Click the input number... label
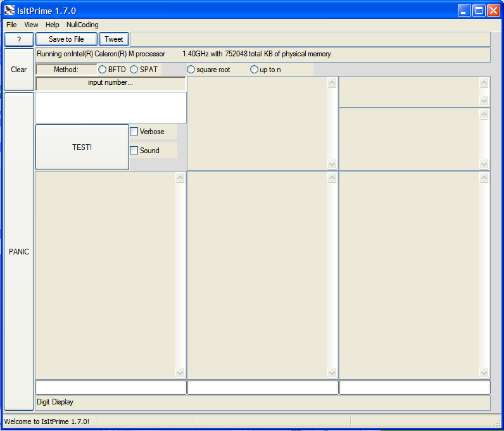Viewport: 504px width, 431px height. [x=111, y=83]
